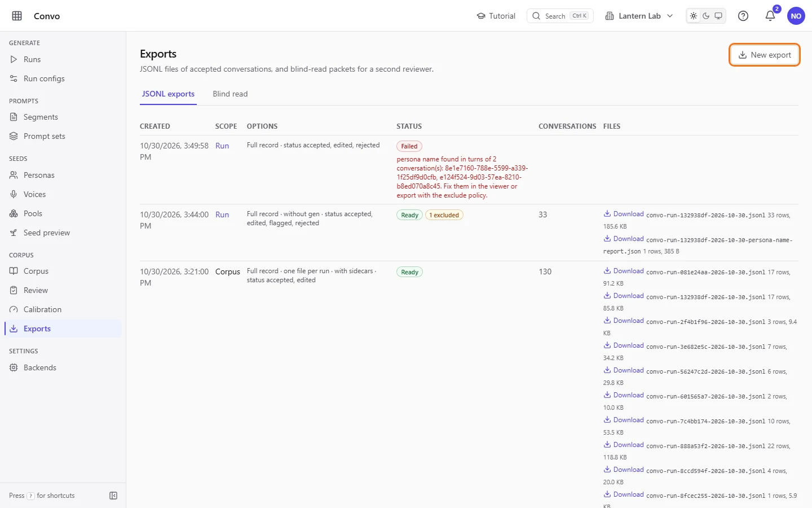Create a New export
The image size is (812, 508).
coord(765,55)
